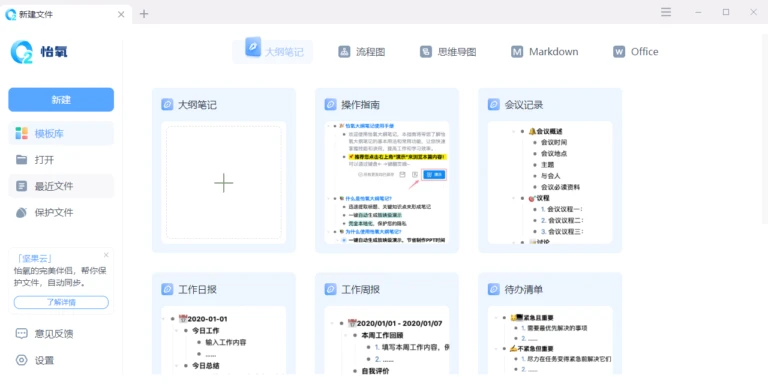The width and height of the screenshot is (768, 384).
Task: Click 本周工作回顾 in 工作周报 preview
Action: 383,336
